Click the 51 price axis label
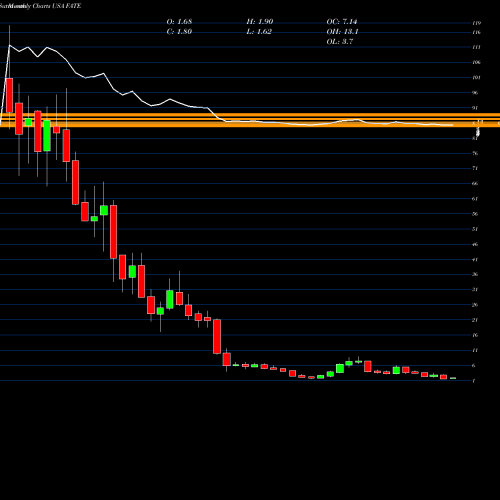This screenshot has width=500, height=500. tap(475, 229)
